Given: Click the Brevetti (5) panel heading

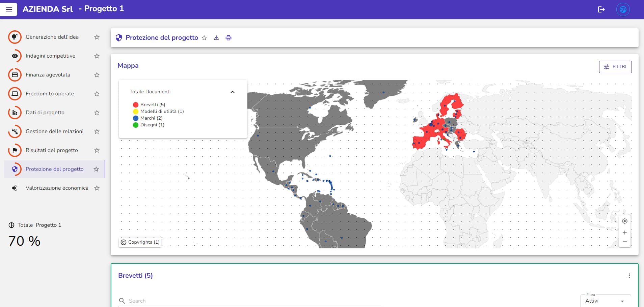Looking at the screenshot, I should tap(135, 275).
